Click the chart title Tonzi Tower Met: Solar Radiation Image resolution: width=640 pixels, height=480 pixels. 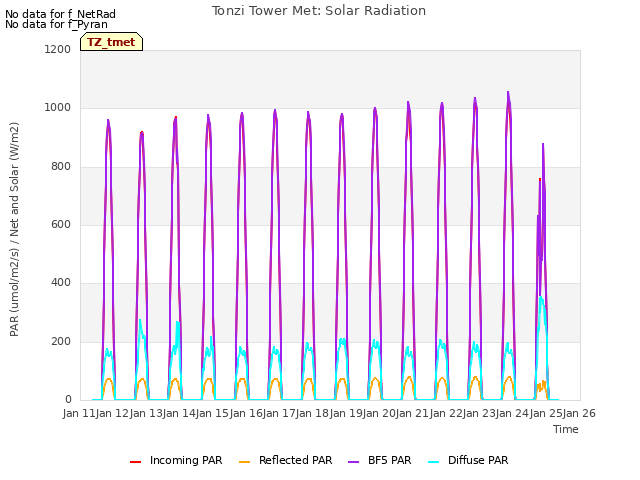click(x=319, y=11)
